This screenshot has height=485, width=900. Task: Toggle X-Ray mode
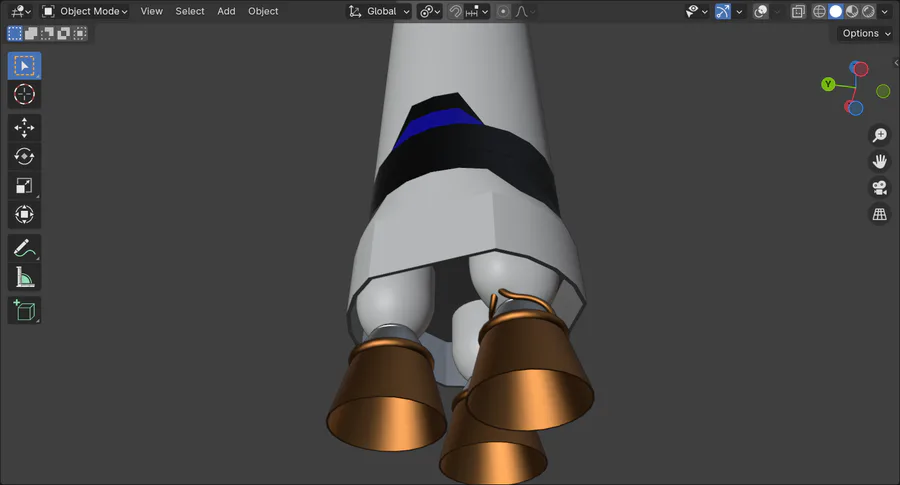798,11
